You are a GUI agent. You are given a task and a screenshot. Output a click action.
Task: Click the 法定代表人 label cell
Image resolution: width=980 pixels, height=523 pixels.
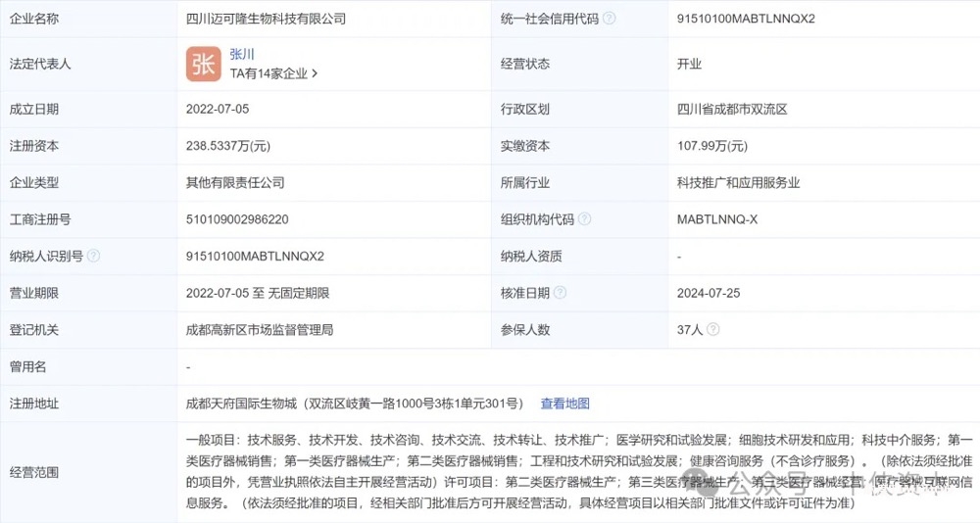(x=88, y=64)
